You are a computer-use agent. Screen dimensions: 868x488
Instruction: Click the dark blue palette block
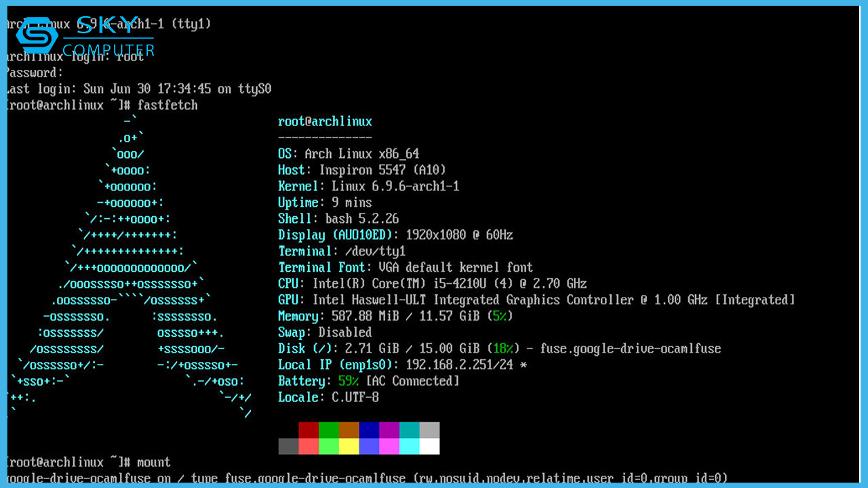[369, 430]
